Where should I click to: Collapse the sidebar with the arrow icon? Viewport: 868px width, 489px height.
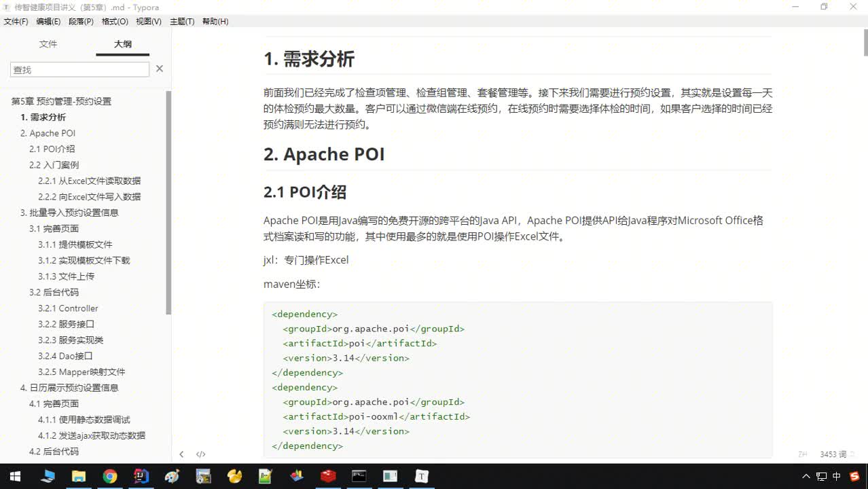click(181, 454)
